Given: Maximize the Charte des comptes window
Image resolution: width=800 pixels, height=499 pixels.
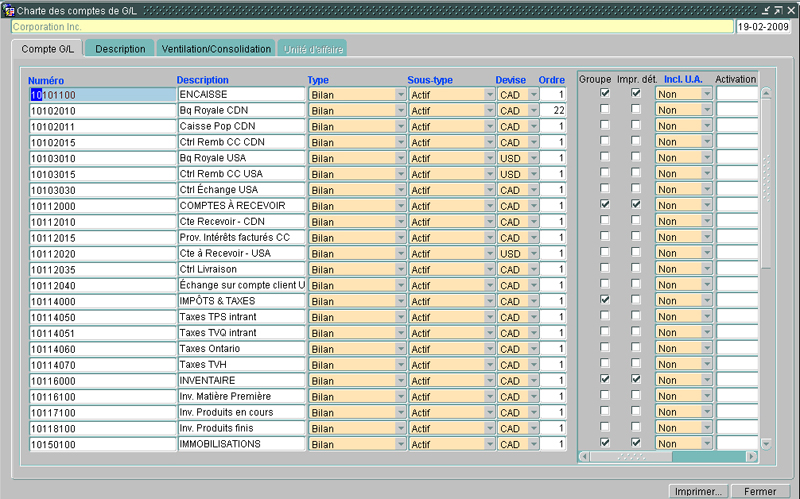Looking at the screenshot, I should tap(779, 9).
